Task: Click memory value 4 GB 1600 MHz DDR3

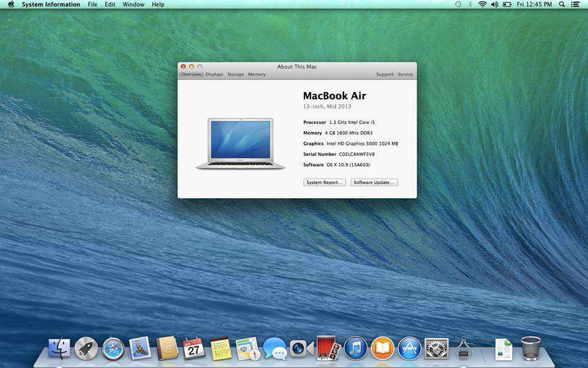Action: pos(349,132)
